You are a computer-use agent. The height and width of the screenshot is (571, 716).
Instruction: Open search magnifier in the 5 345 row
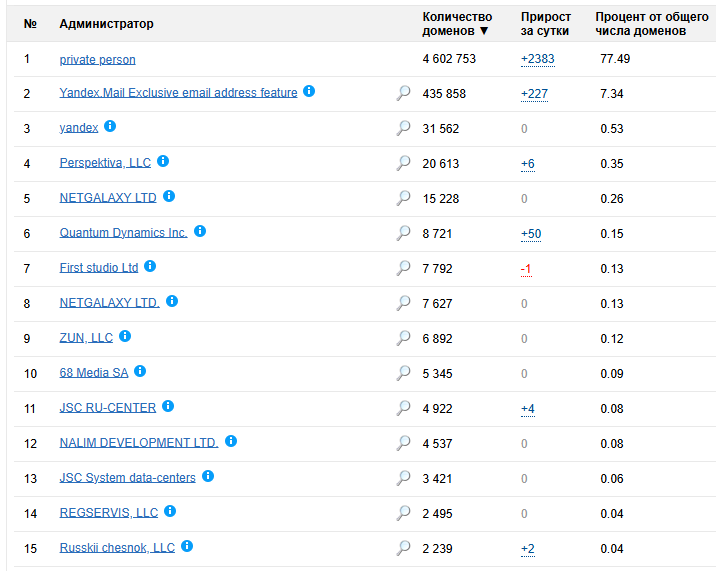pos(403,373)
